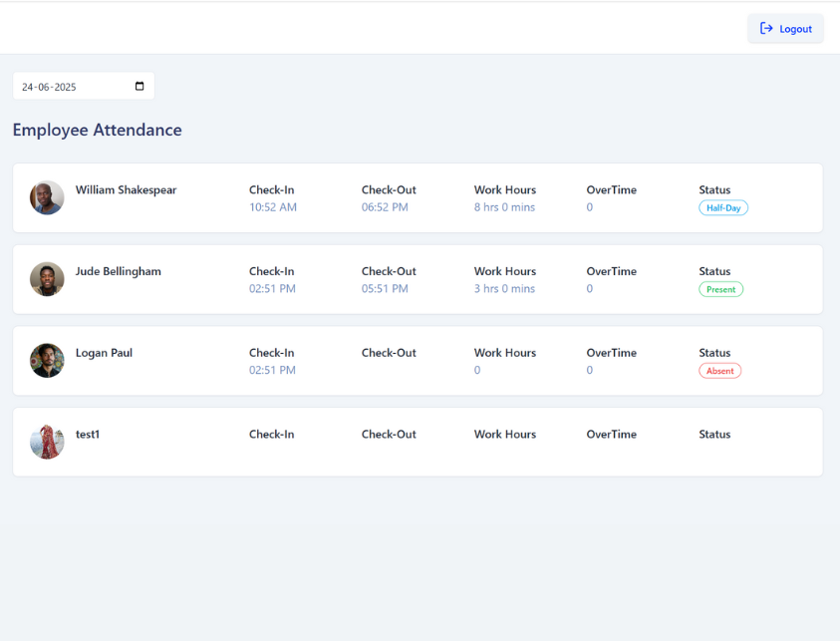The height and width of the screenshot is (641, 840).
Task: Click the 10:52 AM check-in time
Action: (273, 207)
